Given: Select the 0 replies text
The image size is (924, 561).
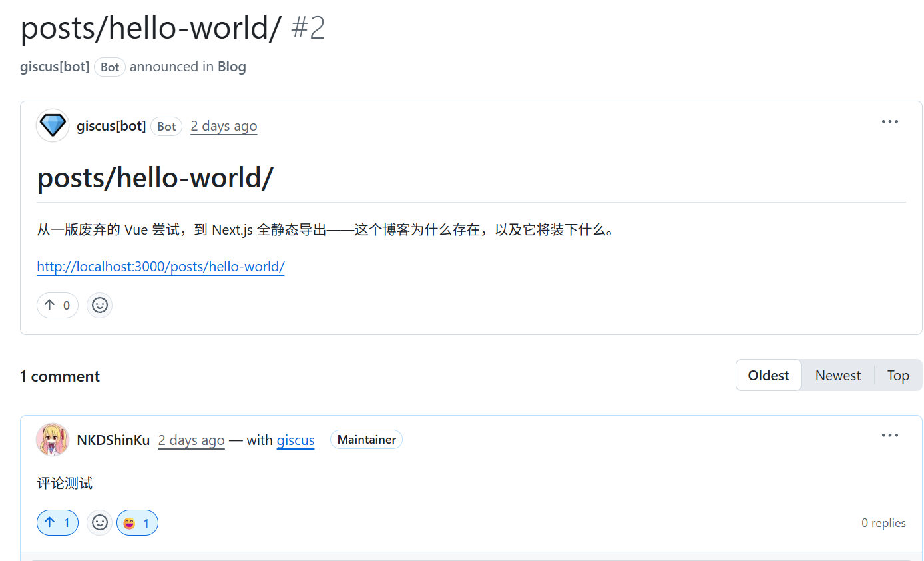Looking at the screenshot, I should click(883, 523).
